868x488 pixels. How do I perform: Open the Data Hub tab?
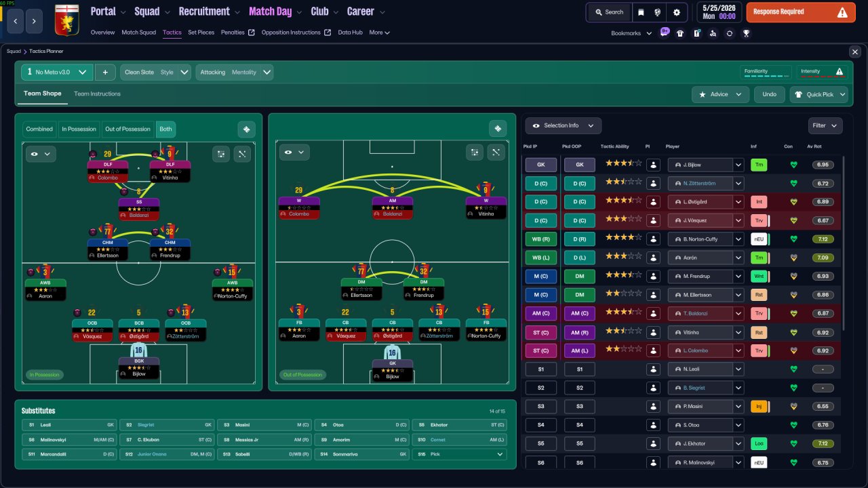(x=351, y=33)
